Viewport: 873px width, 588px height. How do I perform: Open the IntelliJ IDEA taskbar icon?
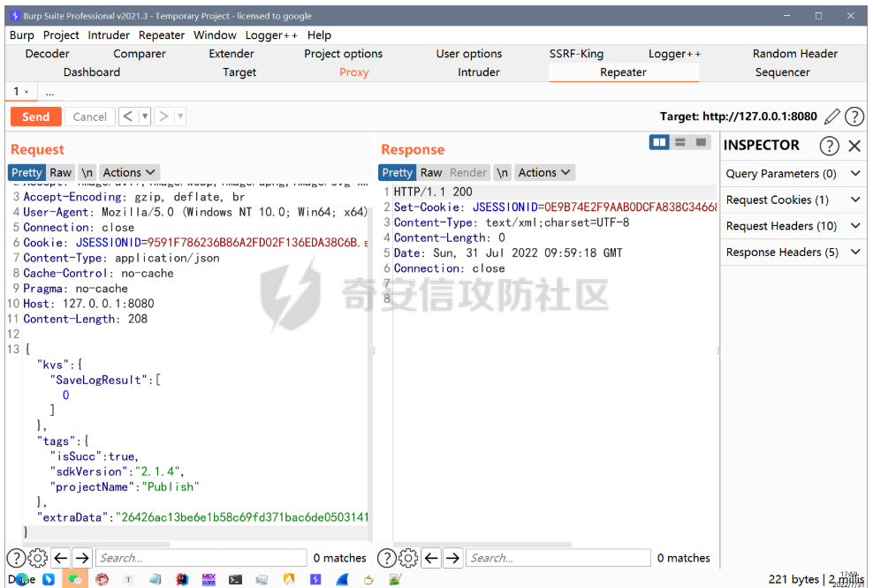tap(182, 579)
